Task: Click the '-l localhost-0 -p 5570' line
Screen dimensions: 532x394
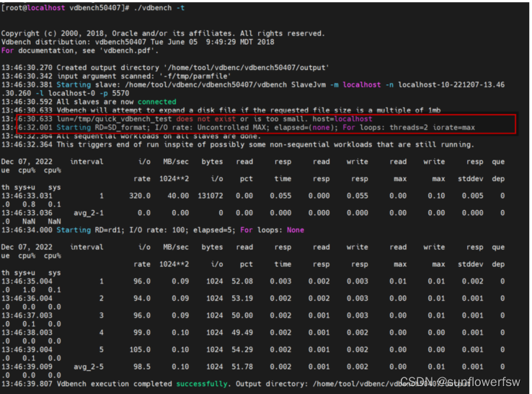Action: (82, 93)
